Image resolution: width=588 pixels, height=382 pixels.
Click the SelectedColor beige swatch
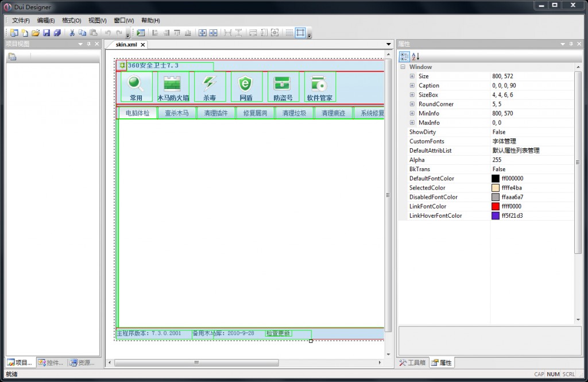[x=496, y=188]
